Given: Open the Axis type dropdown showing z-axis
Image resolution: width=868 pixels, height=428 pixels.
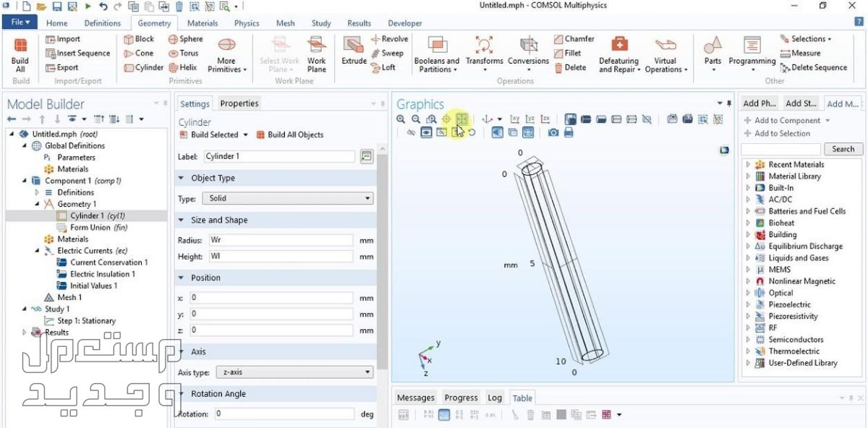Looking at the screenshot, I should click(296, 372).
